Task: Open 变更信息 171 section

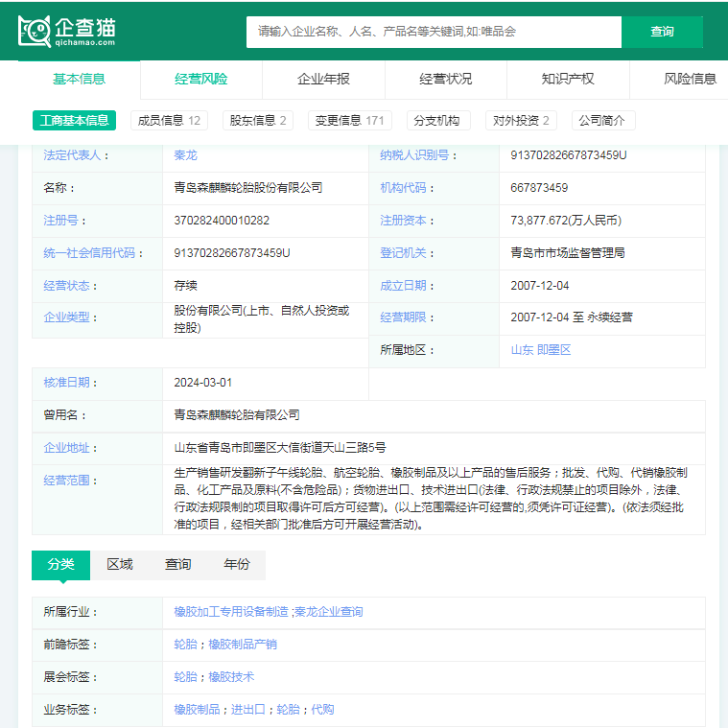Action: [x=349, y=121]
